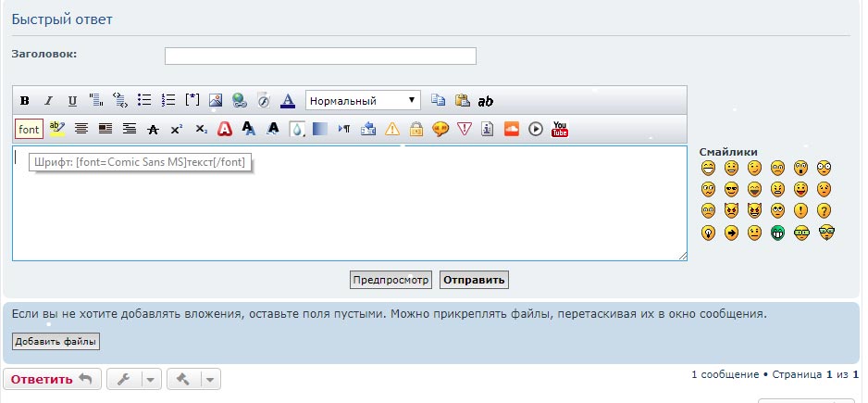Open the Нормальный font size dropdown
868x403 pixels.
pyautogui.click(x=363, y=101)
